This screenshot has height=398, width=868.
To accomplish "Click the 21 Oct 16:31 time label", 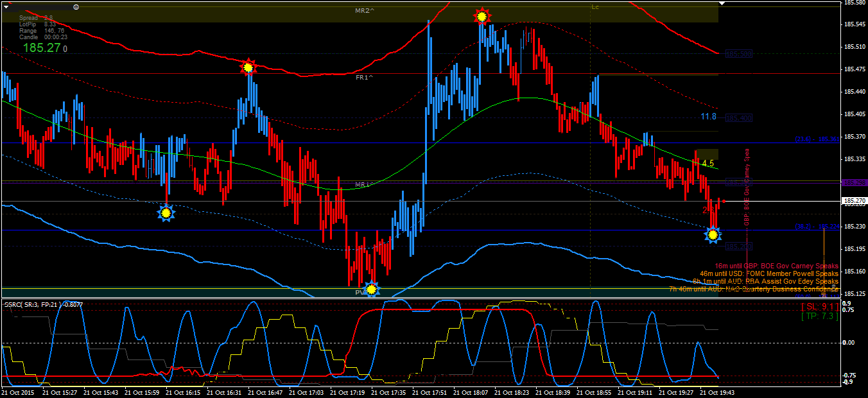I will pos(225,392).
